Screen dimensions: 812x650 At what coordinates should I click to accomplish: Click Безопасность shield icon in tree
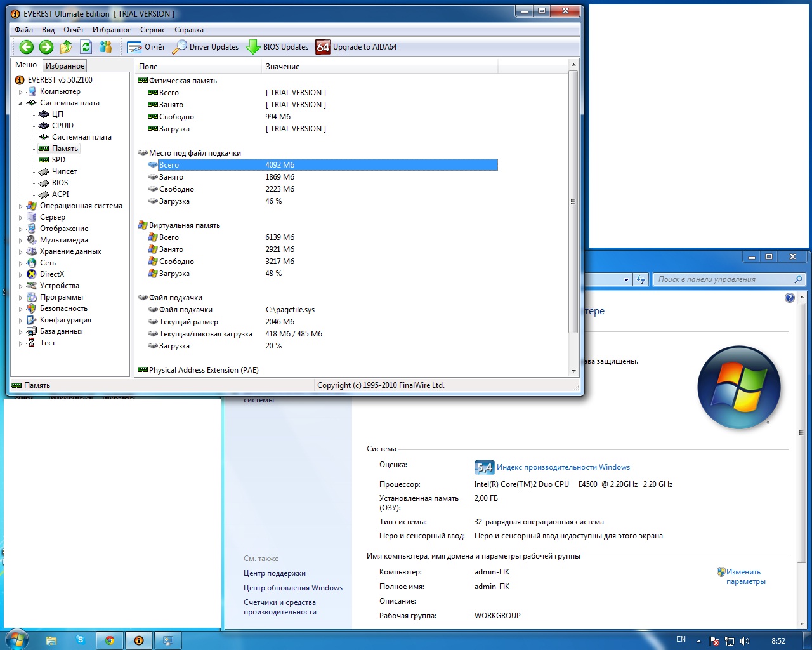32,308
